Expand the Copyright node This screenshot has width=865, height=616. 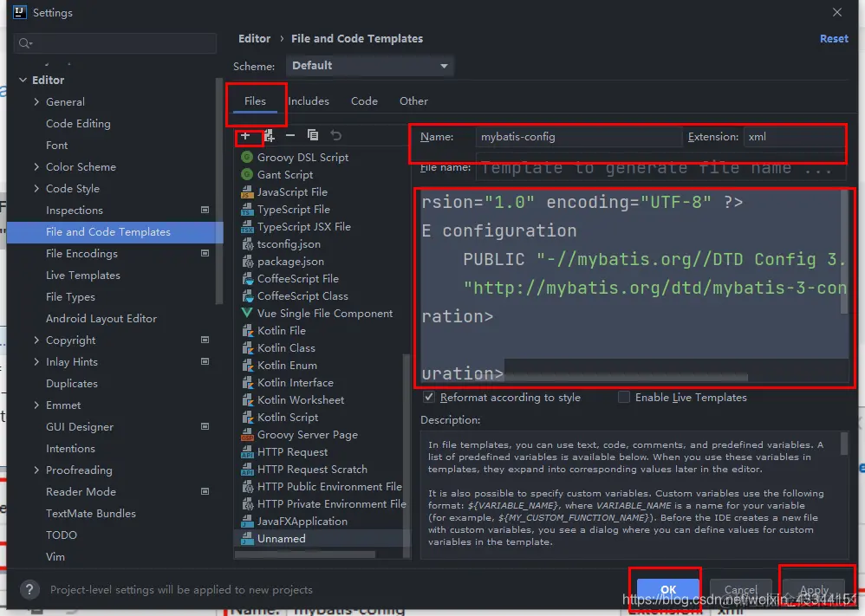[36, 340]
